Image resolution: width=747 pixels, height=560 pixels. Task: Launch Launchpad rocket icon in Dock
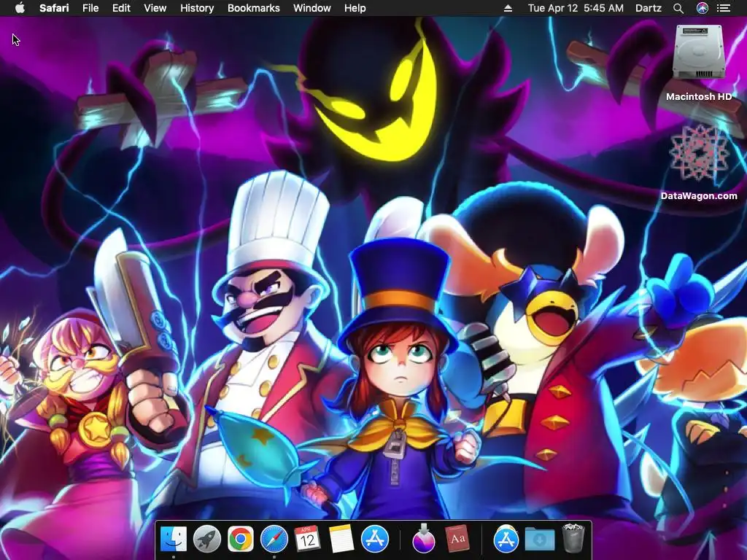tap(206, 539)
